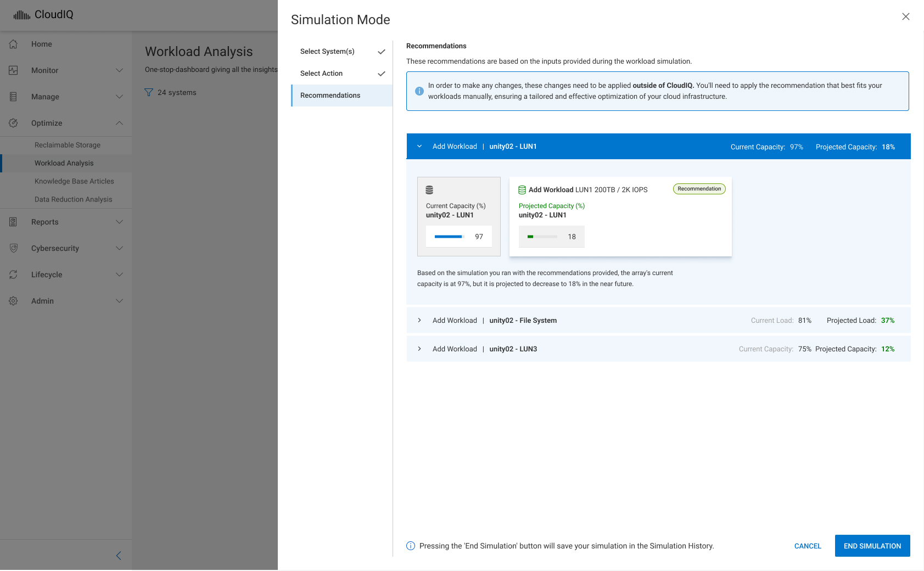Screen dimensions: 924x571
Task: Click the green database icon beside Add Workload LUN1
Action: [x=522, y=190]
